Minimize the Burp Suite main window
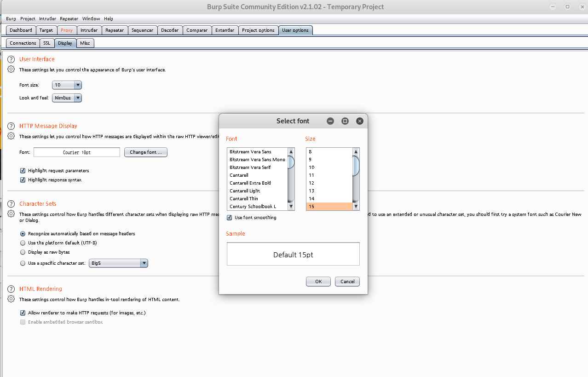 [554, 6]
